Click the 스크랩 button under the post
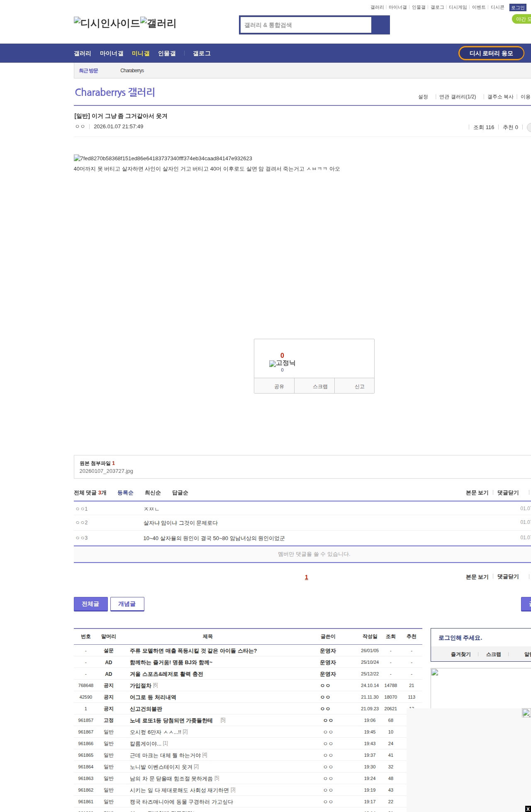Screen dimensions: 531x812 tap(320, 386)
